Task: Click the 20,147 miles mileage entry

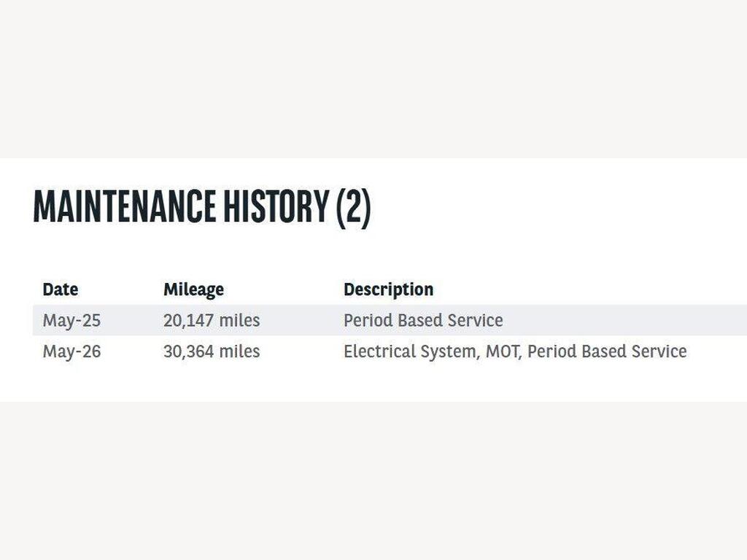Action: click(x=212, y=320)
